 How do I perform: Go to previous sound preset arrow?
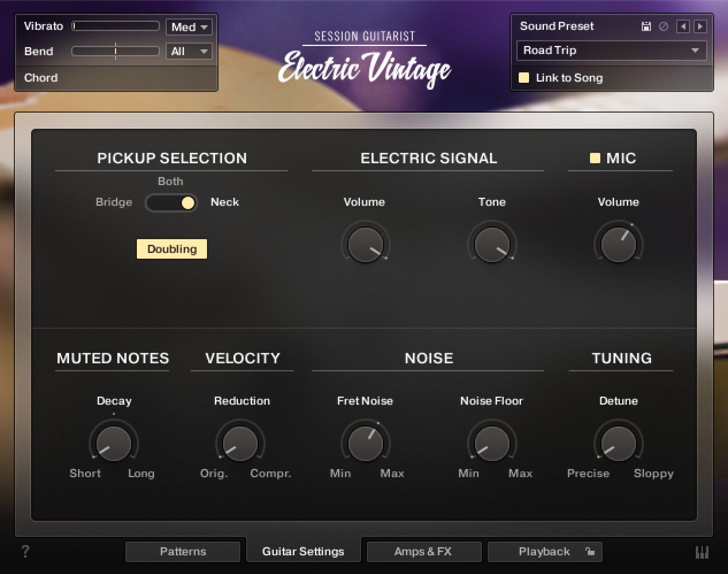click(683, 26)
